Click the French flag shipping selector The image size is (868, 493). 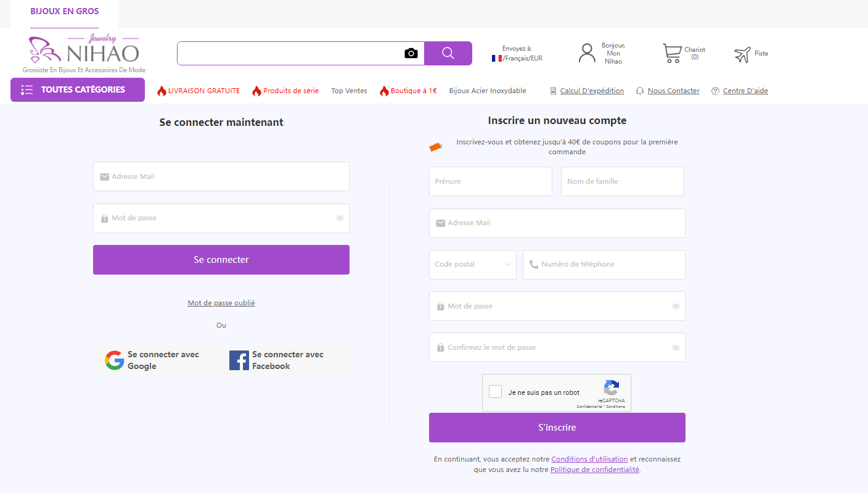(496, 58)
